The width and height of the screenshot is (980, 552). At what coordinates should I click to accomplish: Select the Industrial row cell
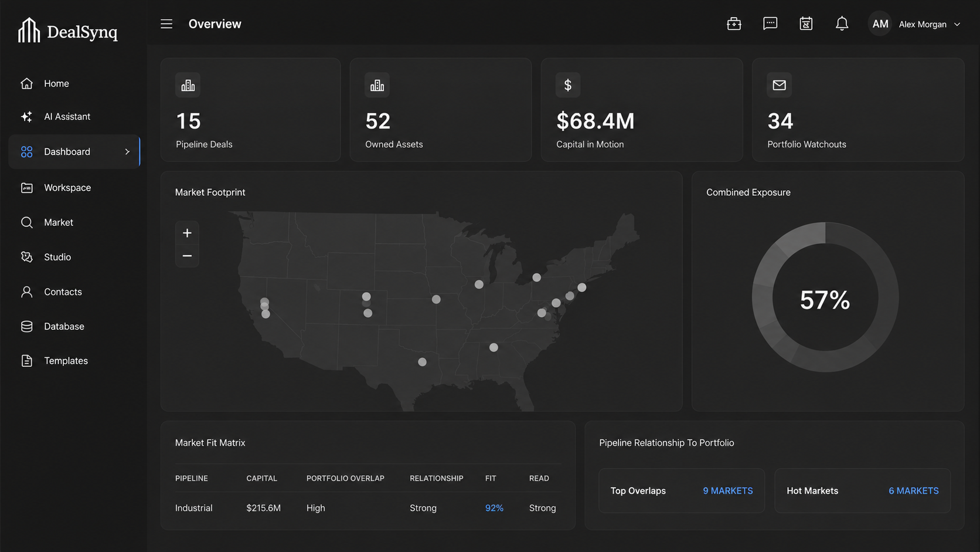tap(193, 508)
